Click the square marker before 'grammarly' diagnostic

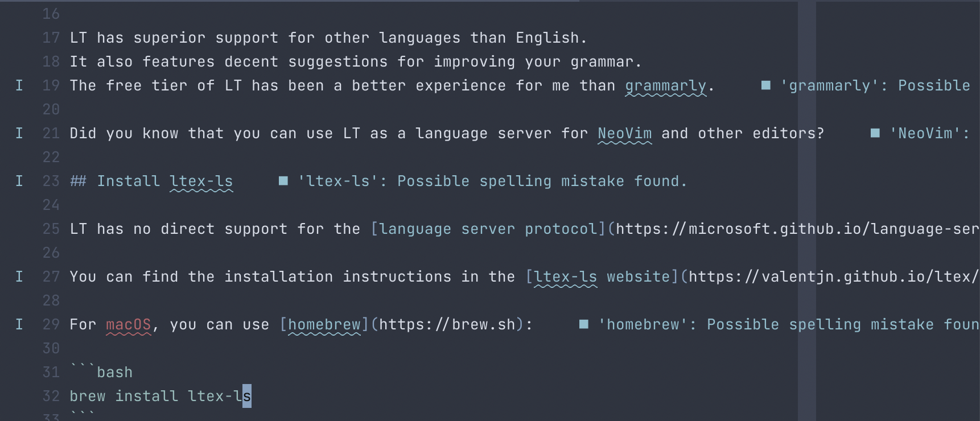click(766, 85)
